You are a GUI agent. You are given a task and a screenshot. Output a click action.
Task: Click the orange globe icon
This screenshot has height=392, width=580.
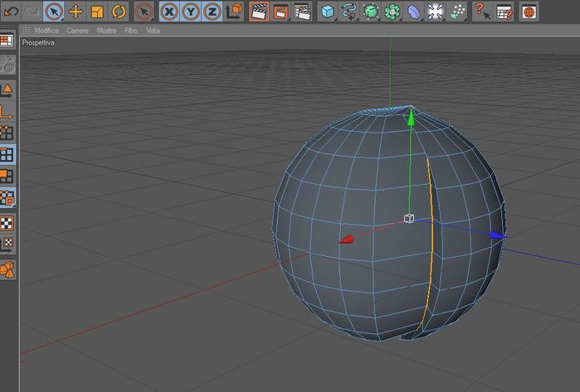(529, 12)
